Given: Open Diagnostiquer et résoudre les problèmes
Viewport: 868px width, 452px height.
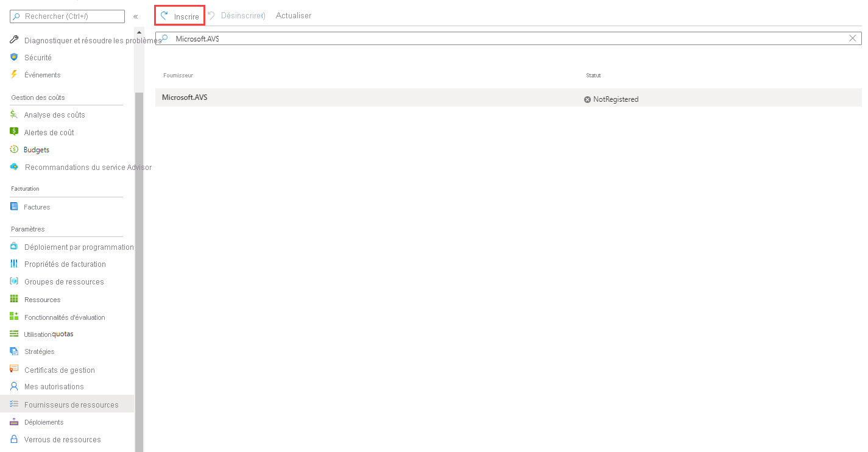Looking at the screenshot, I should (93, 41).
